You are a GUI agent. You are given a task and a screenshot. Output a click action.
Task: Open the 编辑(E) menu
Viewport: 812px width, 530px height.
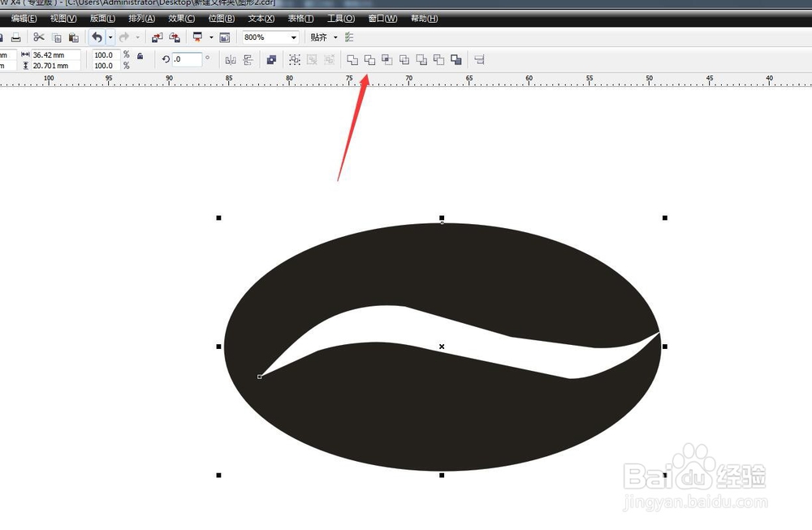click(24, 19)
